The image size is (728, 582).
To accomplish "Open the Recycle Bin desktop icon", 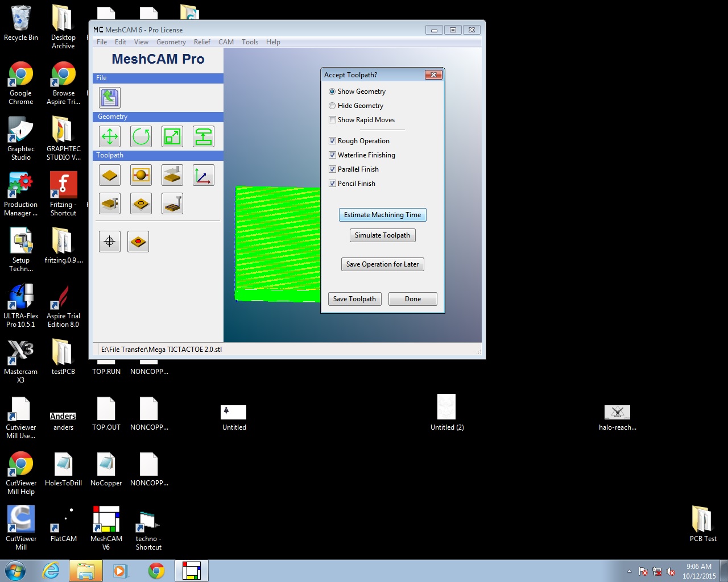I will coord(21,23).
